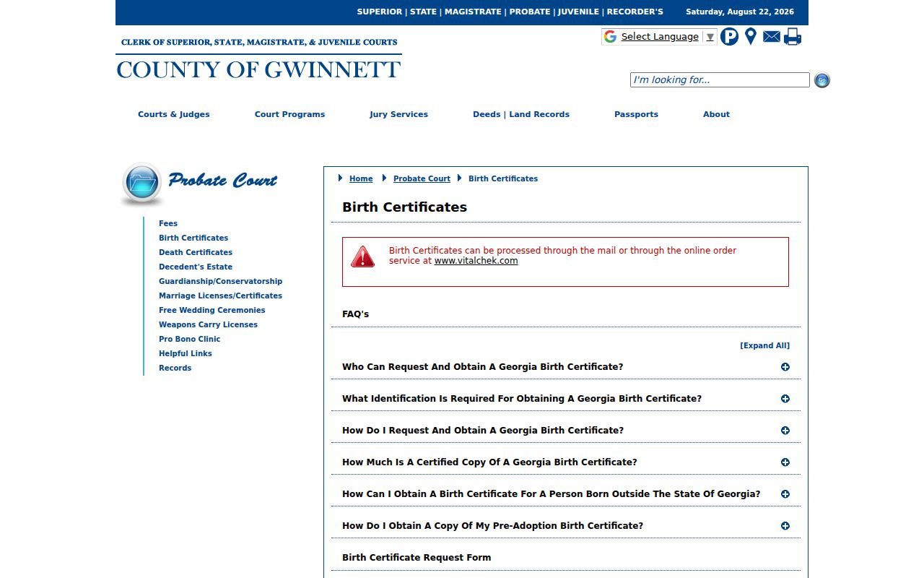Screen dimensions: 924x578
Task: Open the Passports menu
Action: pos(636,114)
